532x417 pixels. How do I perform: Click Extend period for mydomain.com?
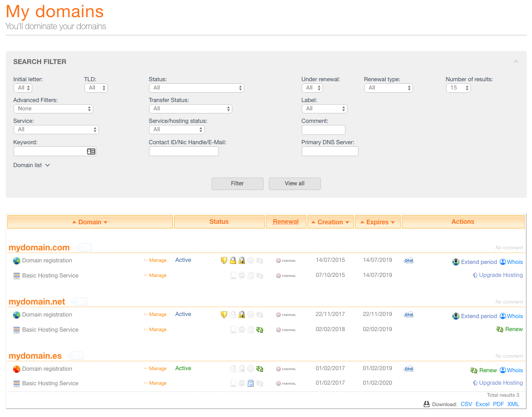click(478, 262)
